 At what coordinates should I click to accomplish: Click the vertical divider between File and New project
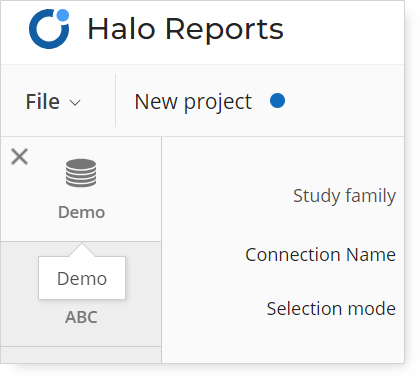tap(115, 100)
